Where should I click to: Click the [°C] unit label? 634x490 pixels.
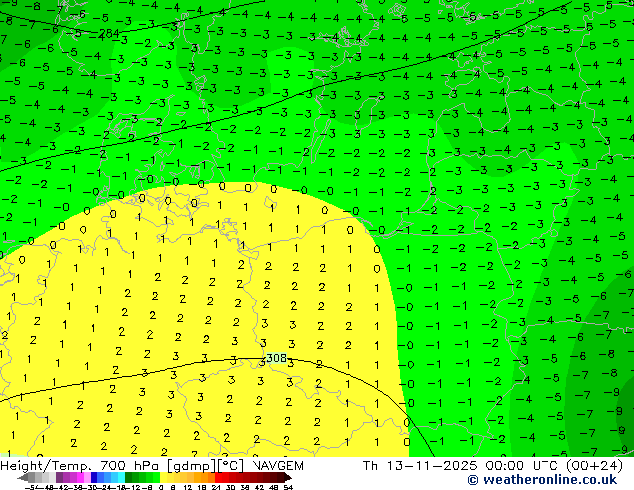230,466
